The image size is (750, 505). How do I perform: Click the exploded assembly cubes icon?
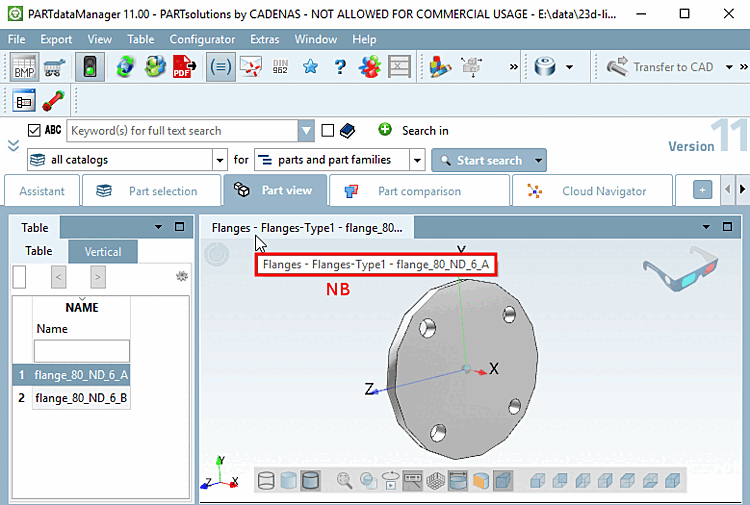472,67
